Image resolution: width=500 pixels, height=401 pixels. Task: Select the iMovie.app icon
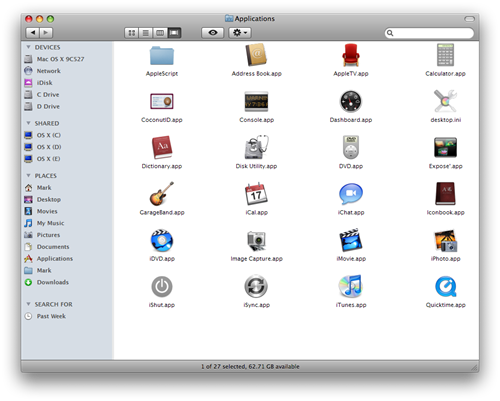click(x=351, y=240)
